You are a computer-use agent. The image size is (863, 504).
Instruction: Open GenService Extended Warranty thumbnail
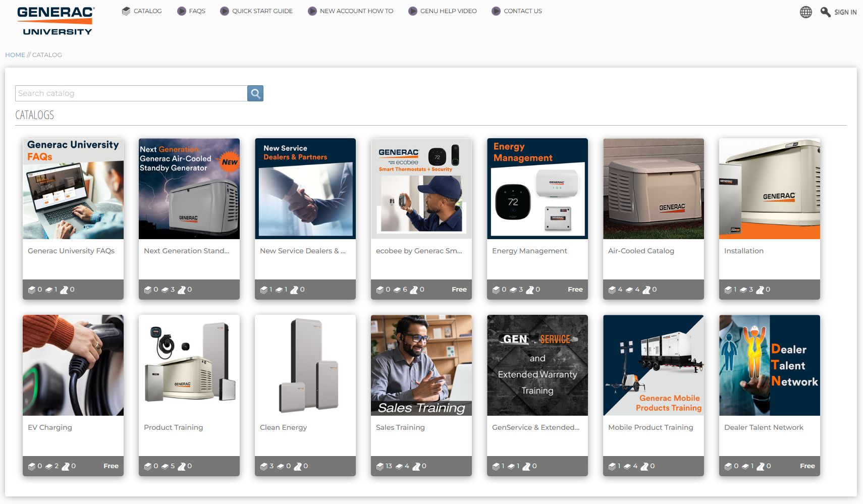point(537,365)
